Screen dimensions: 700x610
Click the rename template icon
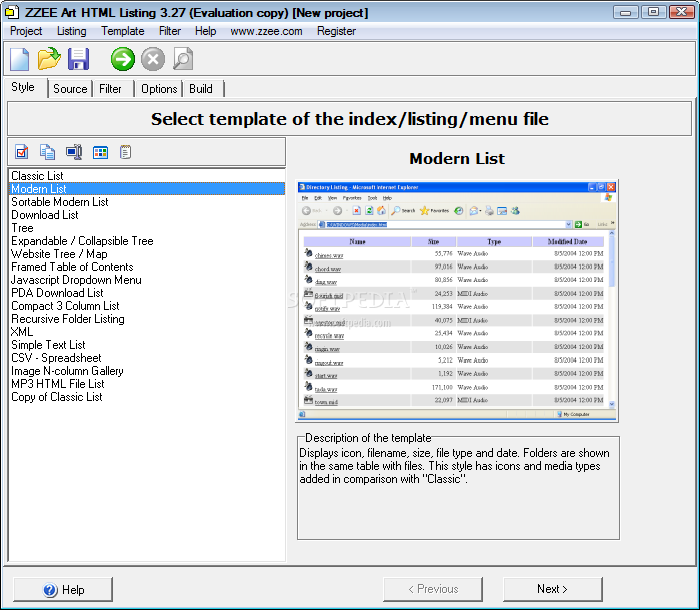pyautogui.click(x=74, y=152)
